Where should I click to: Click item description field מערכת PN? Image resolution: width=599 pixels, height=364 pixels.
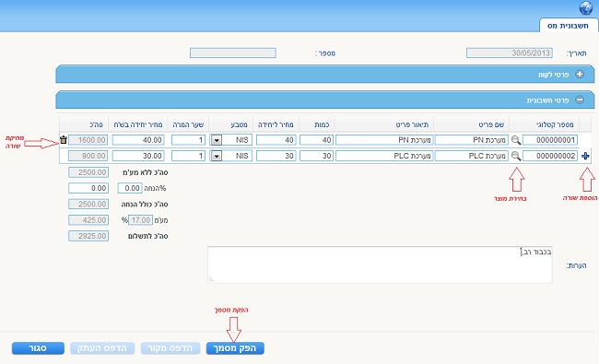384,140
